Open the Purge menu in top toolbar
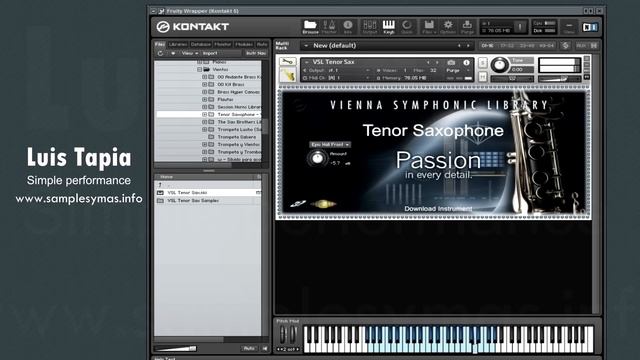This screenshot has height=360, width=640. tap(467, 27)
